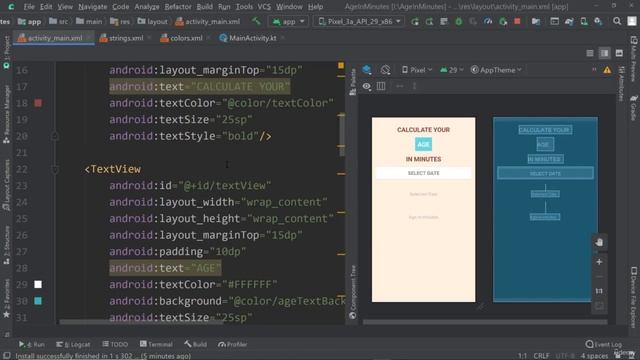Image resolution: width=640 pixels, height=360 pixels.
Task: Click the Orientation for Preview icon
Action: (385, 70)
